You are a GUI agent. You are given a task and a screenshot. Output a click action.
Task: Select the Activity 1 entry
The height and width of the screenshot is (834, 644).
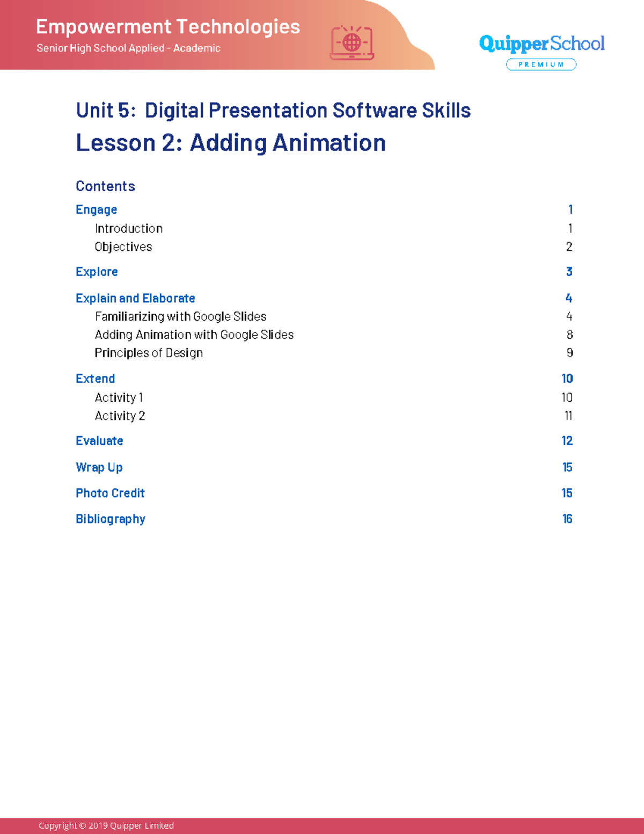click(119, 397)
